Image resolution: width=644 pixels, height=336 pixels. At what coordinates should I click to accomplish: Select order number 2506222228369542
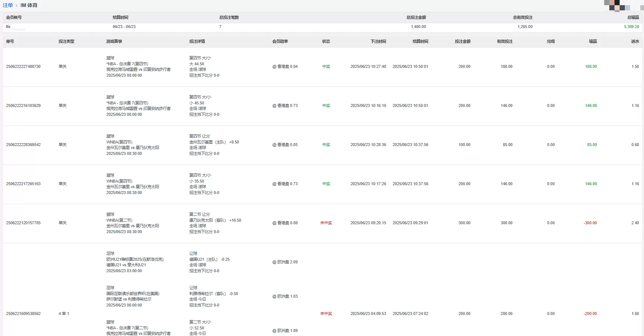pos(23,145)
